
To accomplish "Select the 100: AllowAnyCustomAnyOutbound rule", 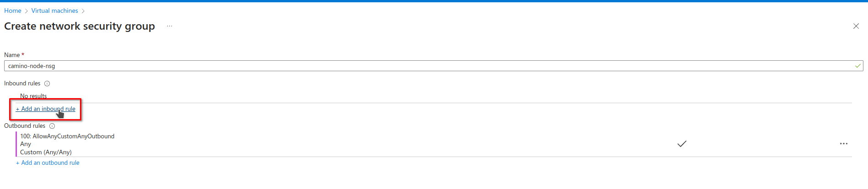I will [x=67, y=136].
